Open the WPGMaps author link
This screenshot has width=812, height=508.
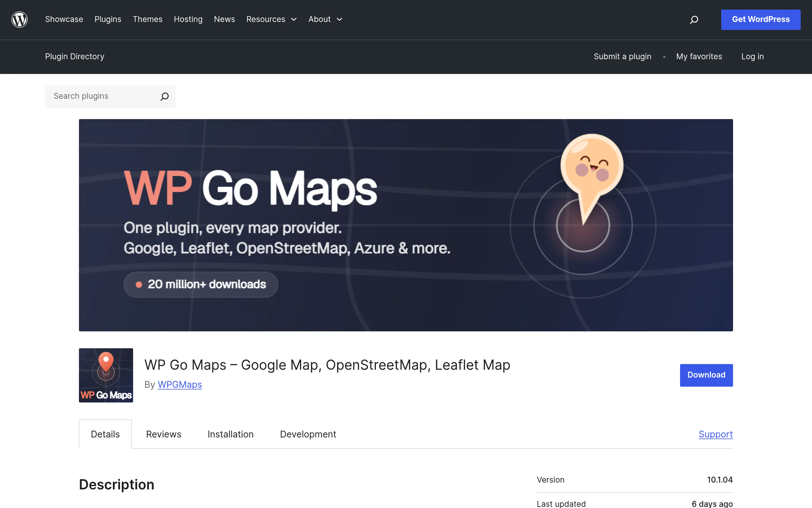[x=180, y=384]
